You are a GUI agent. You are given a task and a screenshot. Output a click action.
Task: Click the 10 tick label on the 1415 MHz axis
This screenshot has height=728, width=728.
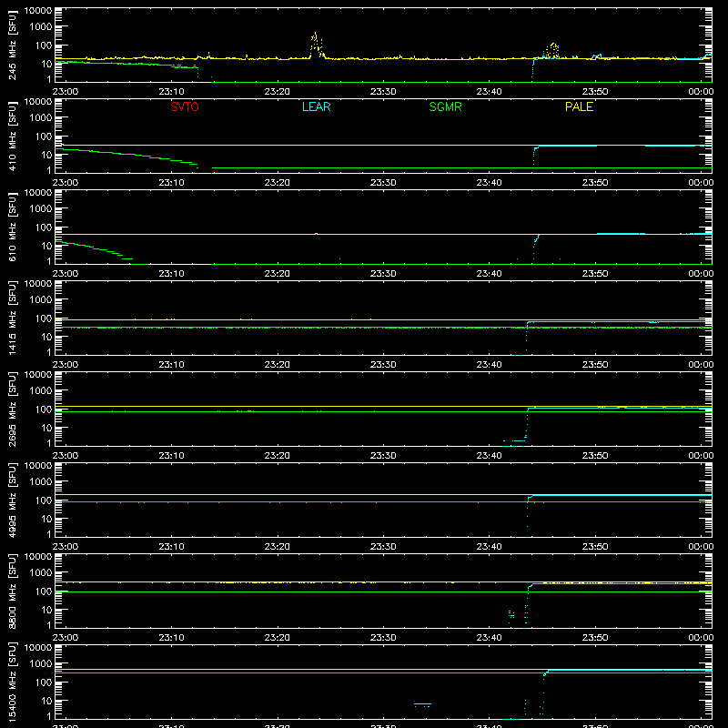click(x=46, y=337)
